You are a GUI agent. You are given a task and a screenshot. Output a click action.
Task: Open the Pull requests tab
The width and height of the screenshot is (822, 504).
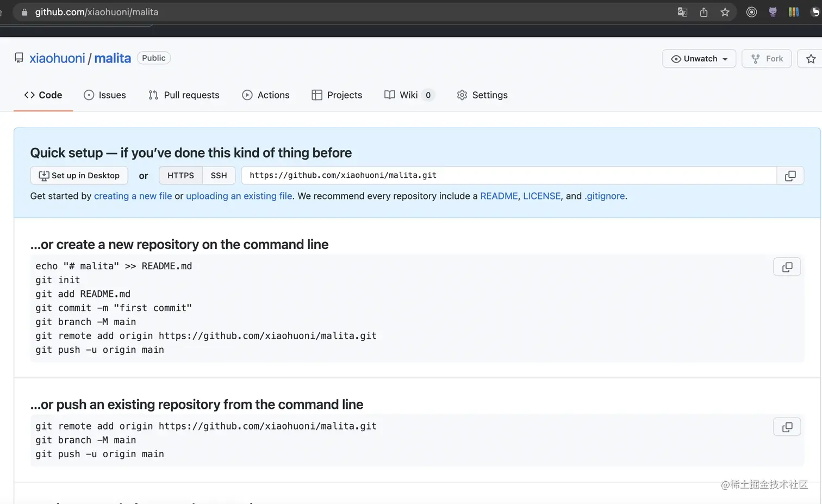coord(184,95)
